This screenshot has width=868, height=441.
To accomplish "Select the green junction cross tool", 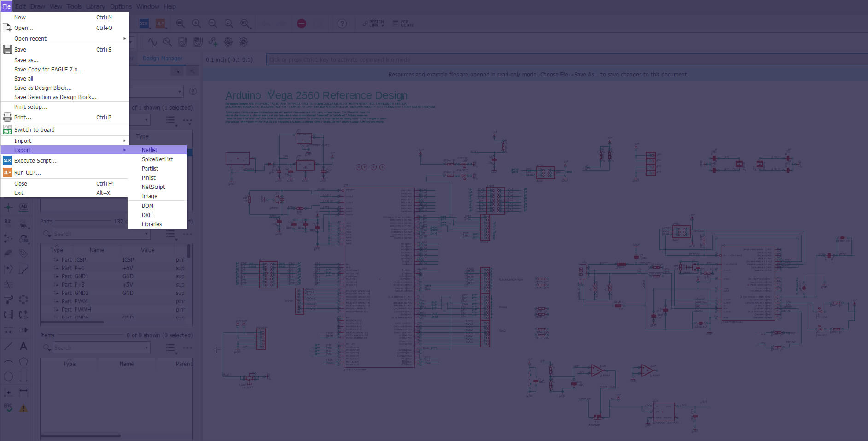I will 8,207.
